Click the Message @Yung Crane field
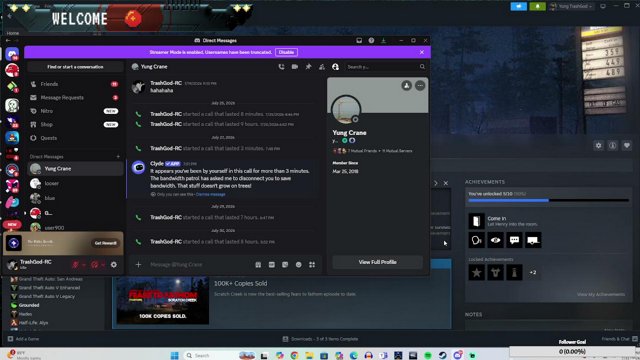Screen dimensions: 640x360 [199, 264]
